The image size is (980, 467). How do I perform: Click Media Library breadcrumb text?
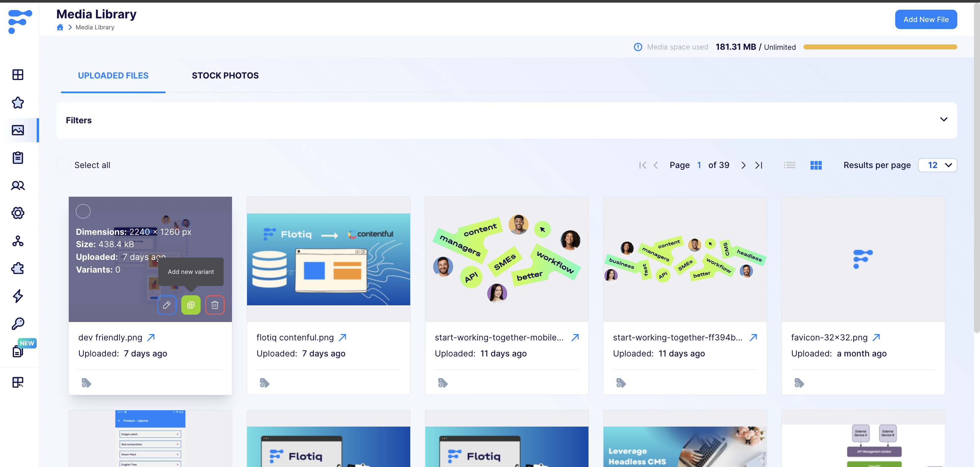point(95,27)
